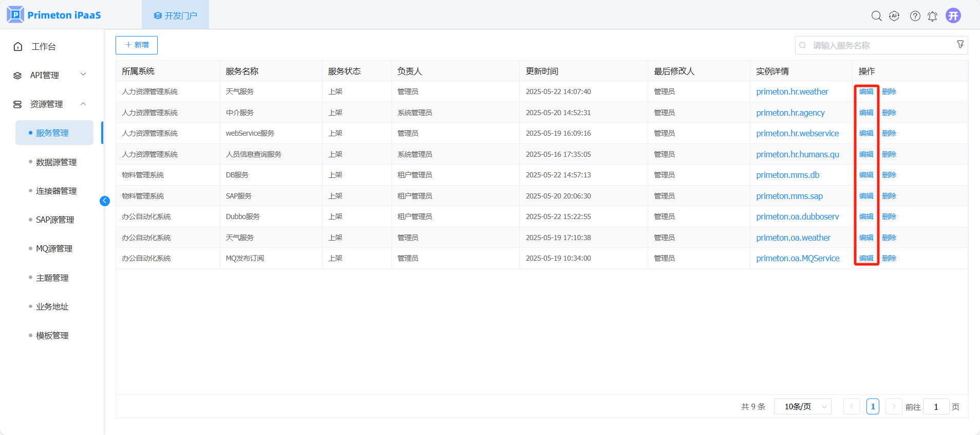Image resolution: width=980 pixels, height=435 pixels.
Task: Click the page jump number input
Action: pyautogui.click(x=936, y=407)
